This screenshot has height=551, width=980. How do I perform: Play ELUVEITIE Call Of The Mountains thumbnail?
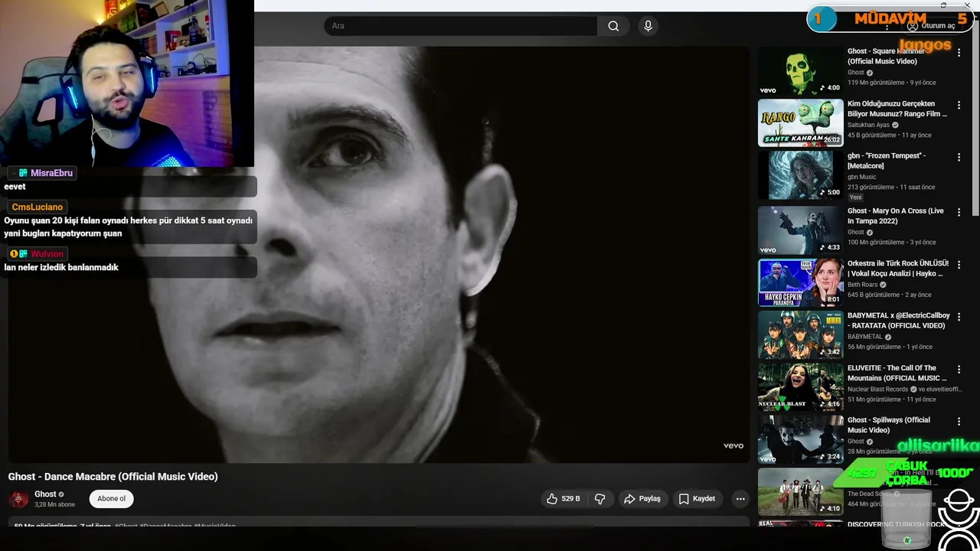(x=801, y=386)
